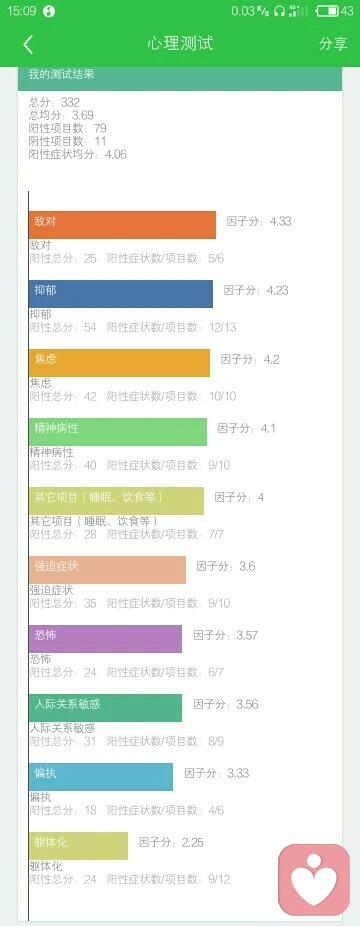Select the yellow 焦虑 bar

click(x=119, y=363)
